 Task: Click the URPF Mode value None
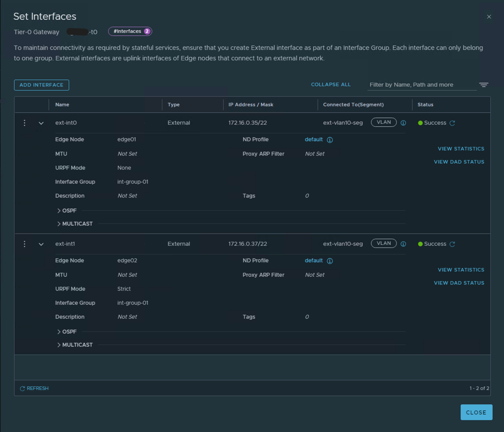pos(124,167)
